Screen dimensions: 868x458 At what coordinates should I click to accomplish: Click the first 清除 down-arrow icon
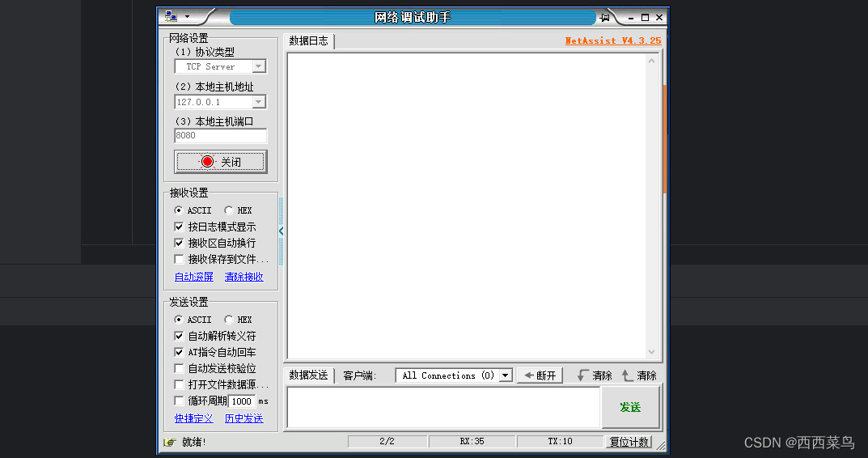[582, 375]
